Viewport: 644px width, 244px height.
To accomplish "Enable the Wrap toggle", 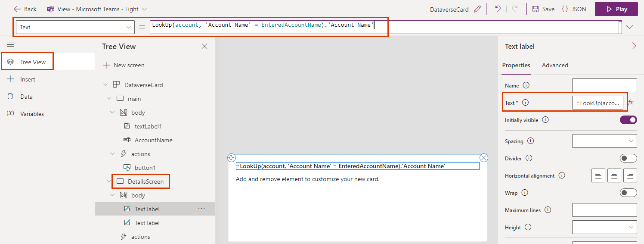I will coord(629,193).
